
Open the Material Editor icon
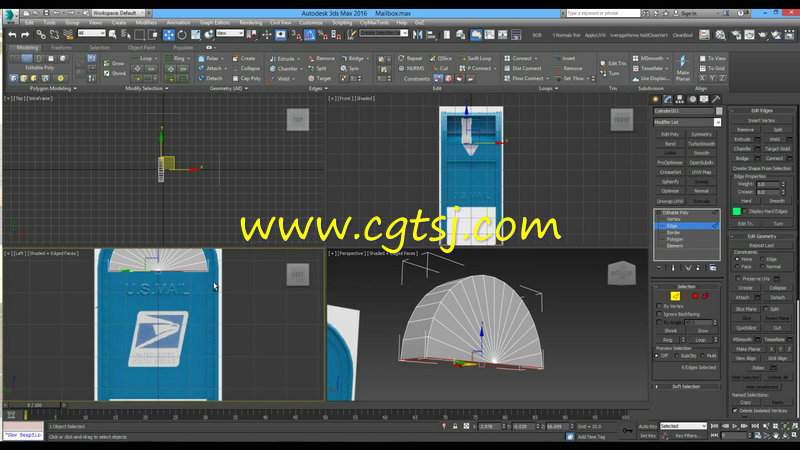coord(720,35)
